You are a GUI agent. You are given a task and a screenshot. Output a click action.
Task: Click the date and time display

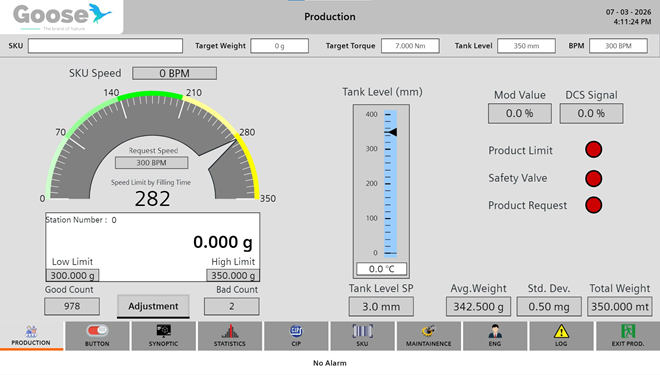click(628, 17)
